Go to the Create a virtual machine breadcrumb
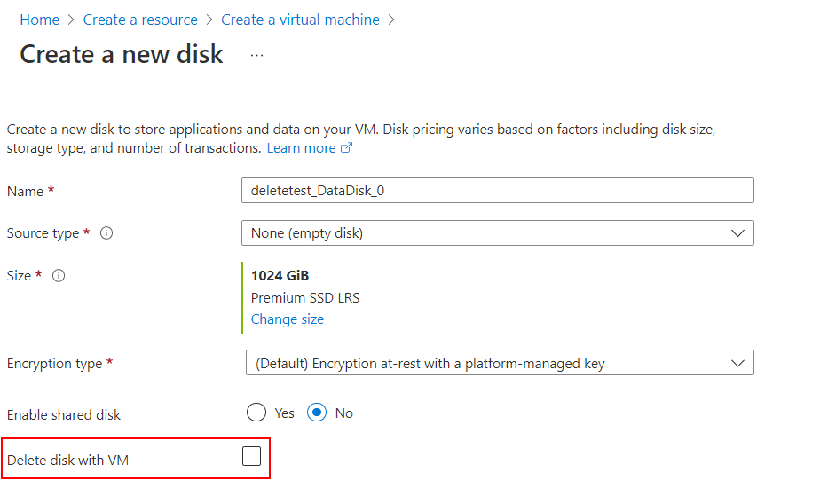The height and width of the screenshot is (504, 820). 300,20
